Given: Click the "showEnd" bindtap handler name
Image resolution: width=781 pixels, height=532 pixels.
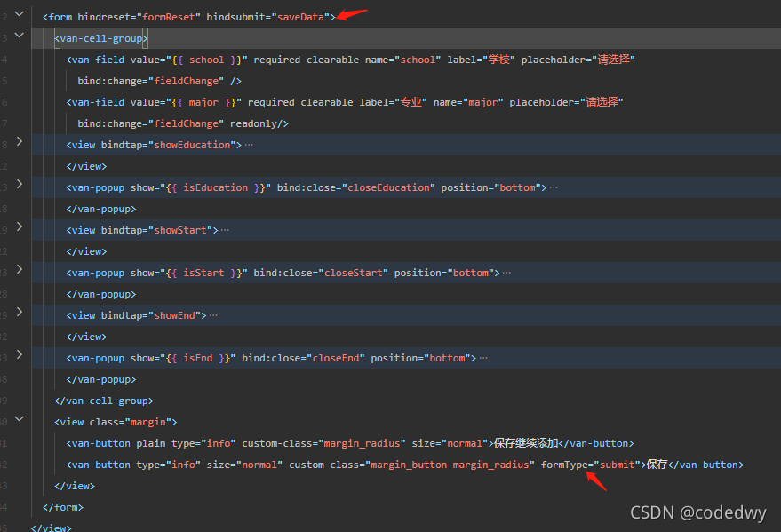Looking at the screenshot, I should pos(174,315).
